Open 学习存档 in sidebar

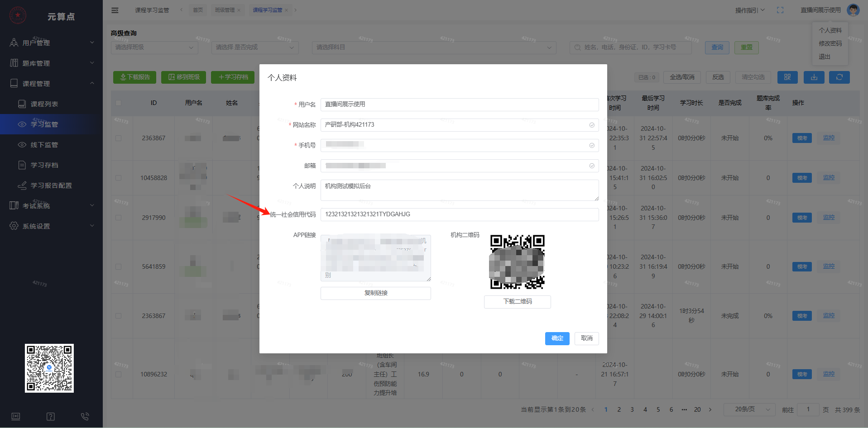(51, 165)
